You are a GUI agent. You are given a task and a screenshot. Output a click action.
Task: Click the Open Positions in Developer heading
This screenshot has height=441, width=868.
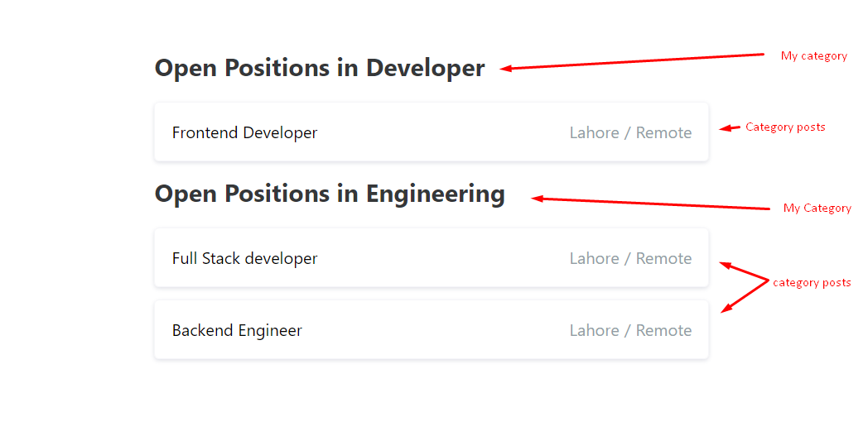click(320, 68)
